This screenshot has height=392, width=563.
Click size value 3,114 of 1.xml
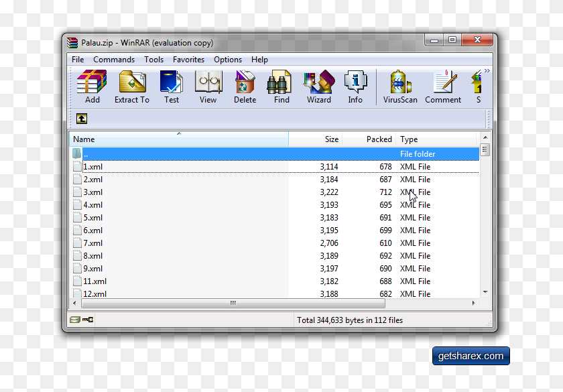click(x=329, y=167)
